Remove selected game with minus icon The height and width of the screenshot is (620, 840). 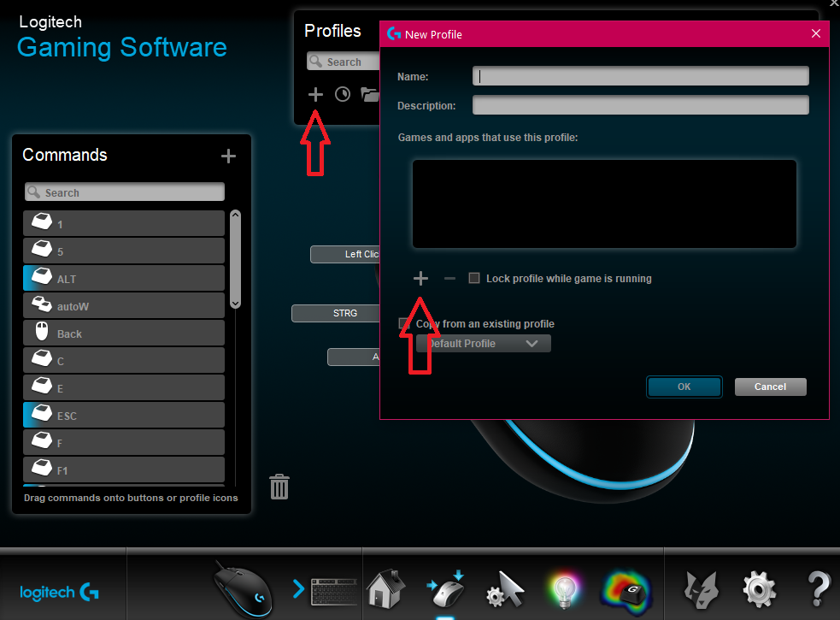[449, 278]
